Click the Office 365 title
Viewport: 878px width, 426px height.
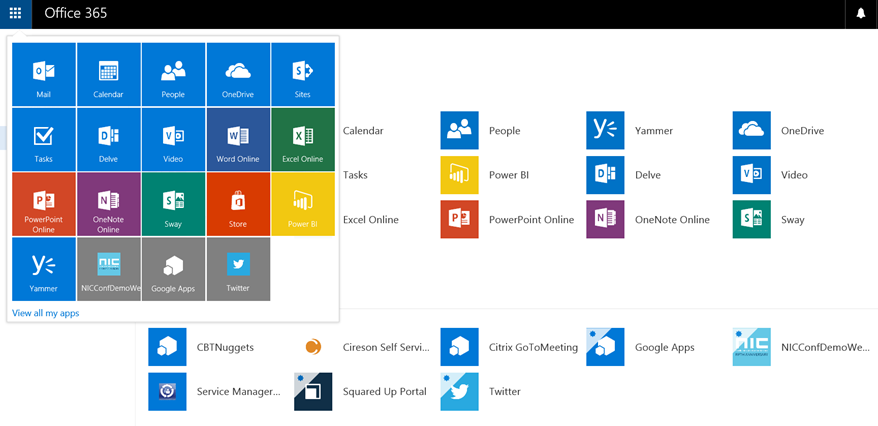pyautogui.click(x=76, y=13)
